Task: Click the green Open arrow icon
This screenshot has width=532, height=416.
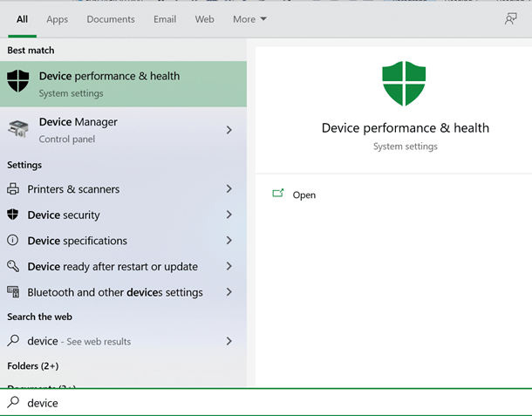Action: click(278, 194)
